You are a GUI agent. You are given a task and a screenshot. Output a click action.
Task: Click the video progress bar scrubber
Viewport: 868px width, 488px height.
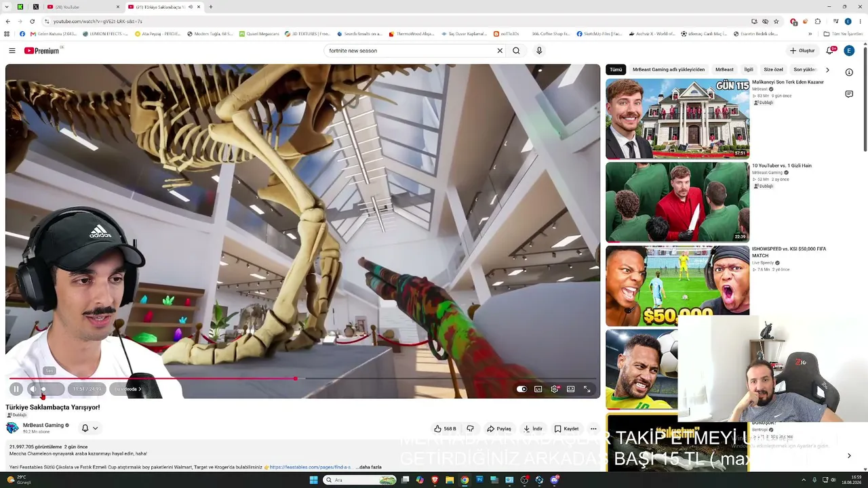[295, 378]
